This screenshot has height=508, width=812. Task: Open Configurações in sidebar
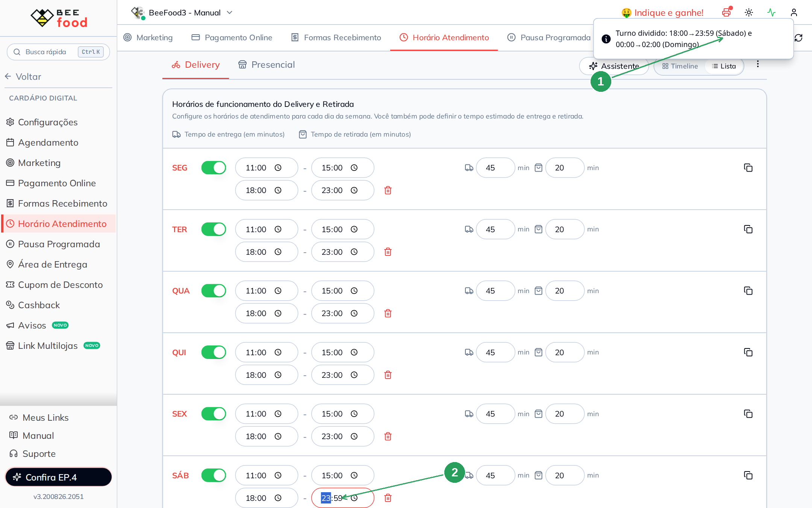click(x=58, y=122)
